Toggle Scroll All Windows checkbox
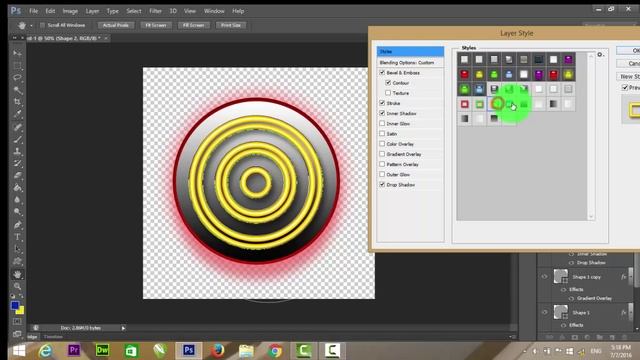 pyautogui.click(x=42, y=25)
